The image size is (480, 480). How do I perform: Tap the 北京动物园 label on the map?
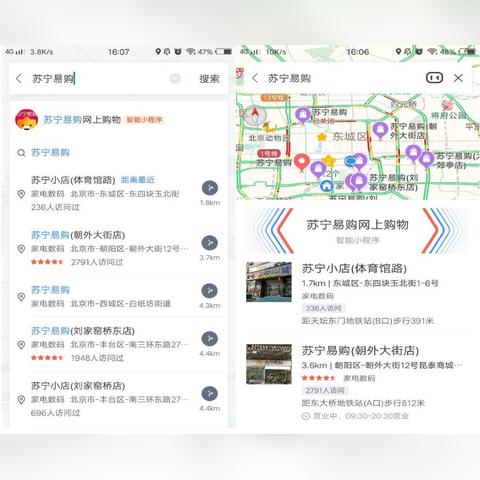[x=269, y=138]
